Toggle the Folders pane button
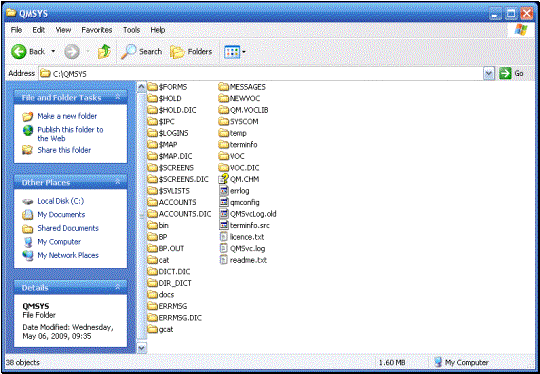This screenshot has width=540, height=374. (191, 52)
